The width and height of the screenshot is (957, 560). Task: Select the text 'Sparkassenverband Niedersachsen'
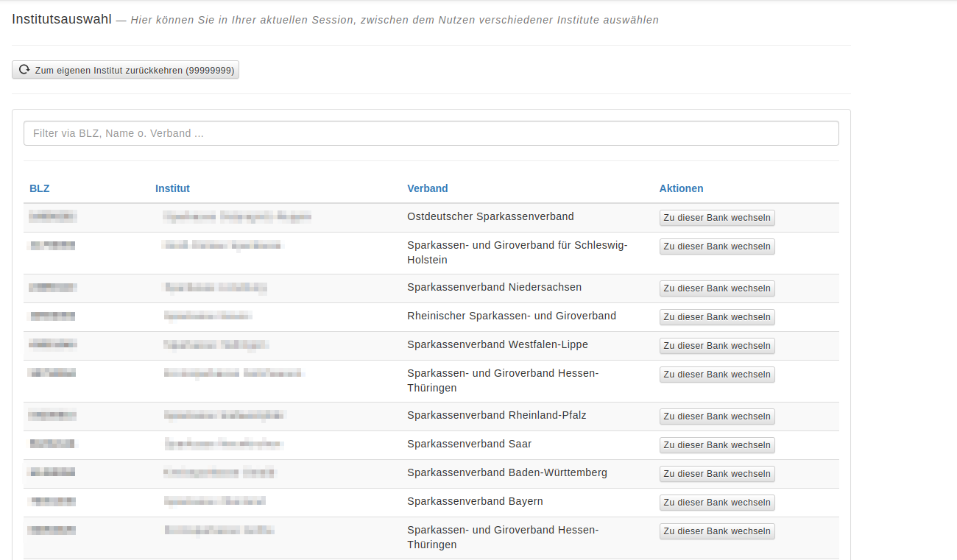(495, 287)
